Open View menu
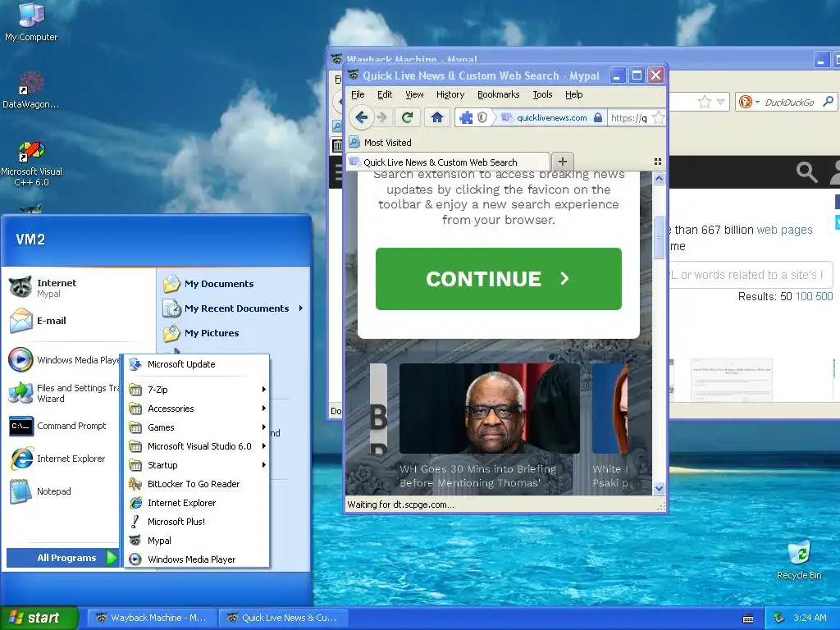The width and height of the screenshot is (840, 630). 414,94
